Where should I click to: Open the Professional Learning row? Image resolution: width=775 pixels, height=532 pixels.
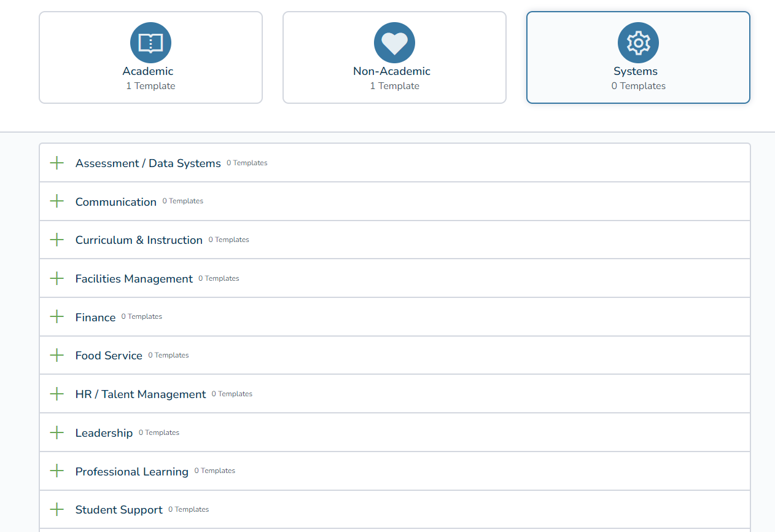click(132, 471)
